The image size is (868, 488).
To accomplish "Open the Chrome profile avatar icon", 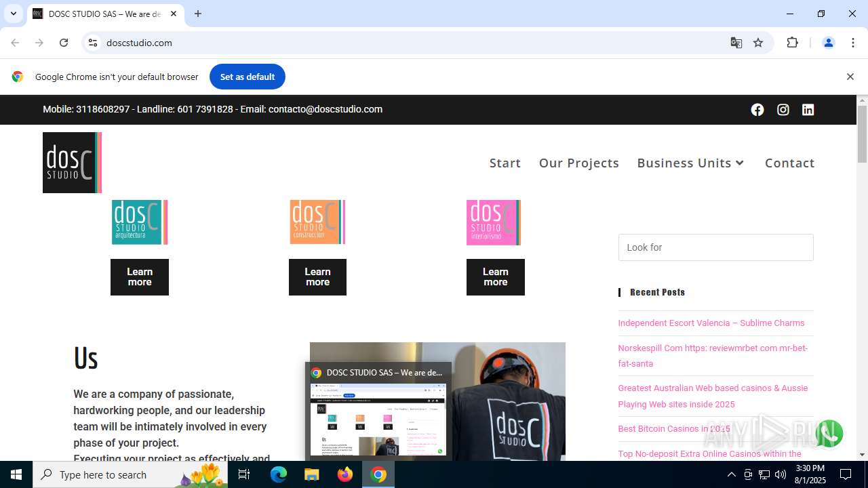I will (x=828, y=43).
